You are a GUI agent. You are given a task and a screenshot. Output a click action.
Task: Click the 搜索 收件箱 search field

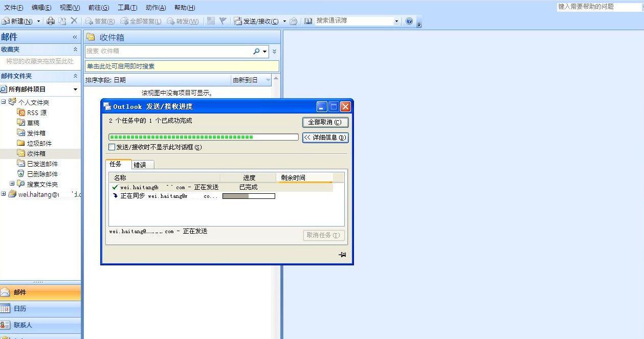click(x=168, y=51)
